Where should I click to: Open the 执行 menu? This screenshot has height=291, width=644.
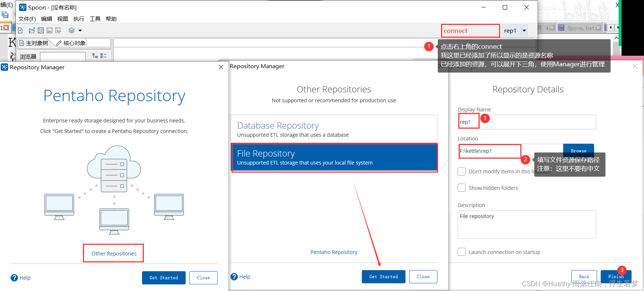point(79,19)
